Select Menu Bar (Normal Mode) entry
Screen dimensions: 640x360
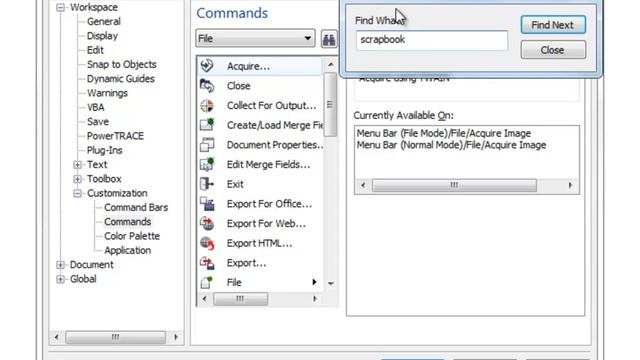[451, 145]
